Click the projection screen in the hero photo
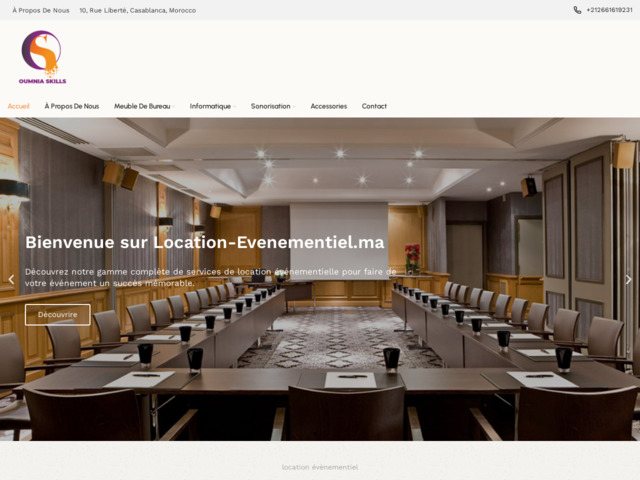The image size is (640, 480). click(338, 235)
